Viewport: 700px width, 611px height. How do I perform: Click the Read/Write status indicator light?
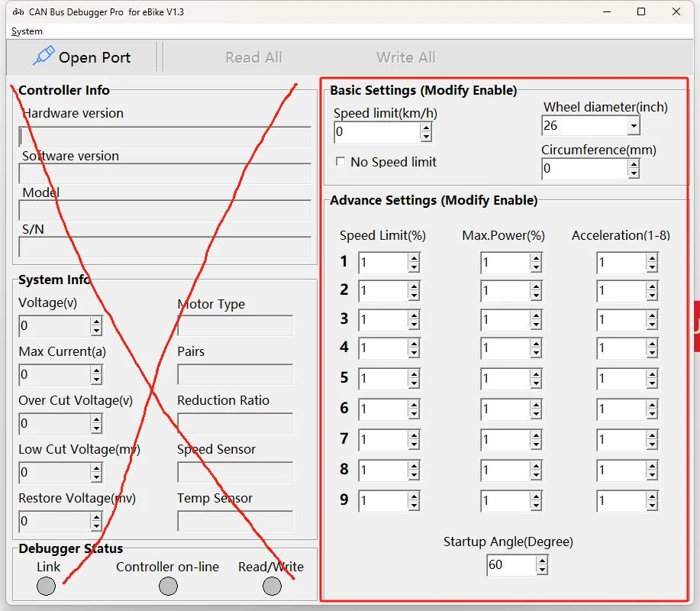[x=272, y=586]
